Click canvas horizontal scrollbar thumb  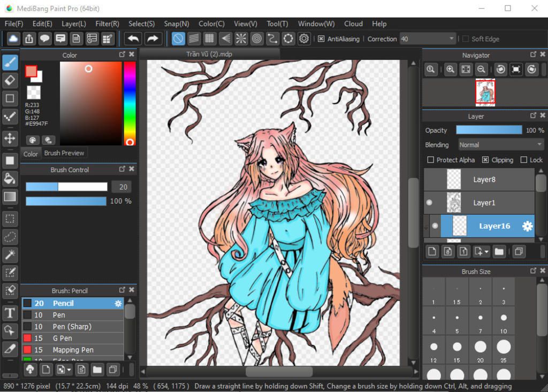(279, 372)
